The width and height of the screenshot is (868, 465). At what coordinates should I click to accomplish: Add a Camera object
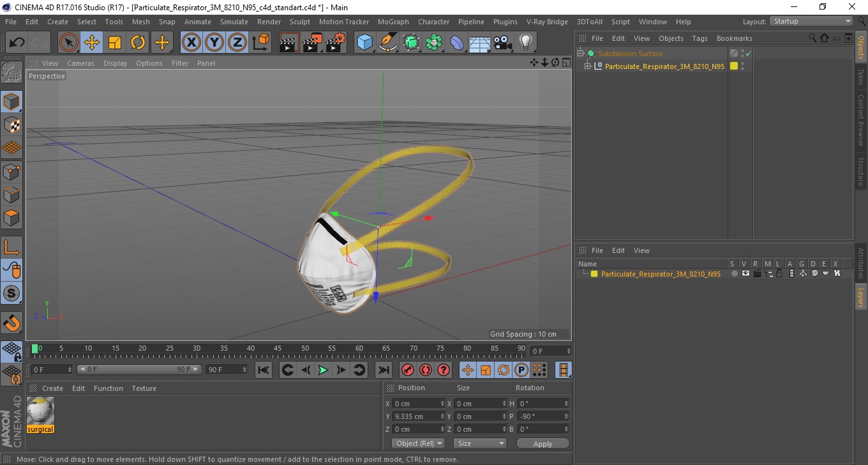tap(502, 43)
